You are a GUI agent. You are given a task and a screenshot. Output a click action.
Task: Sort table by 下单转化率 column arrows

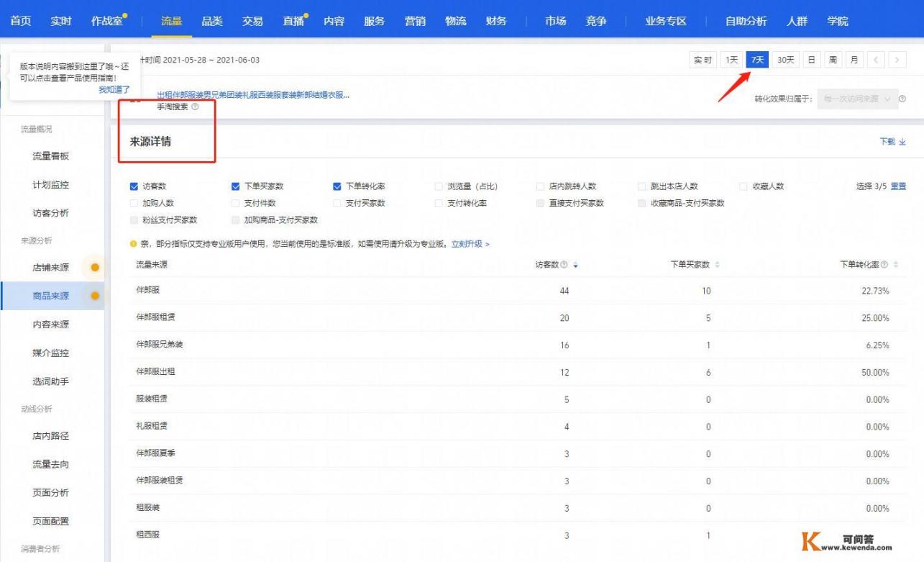point(896,265)
